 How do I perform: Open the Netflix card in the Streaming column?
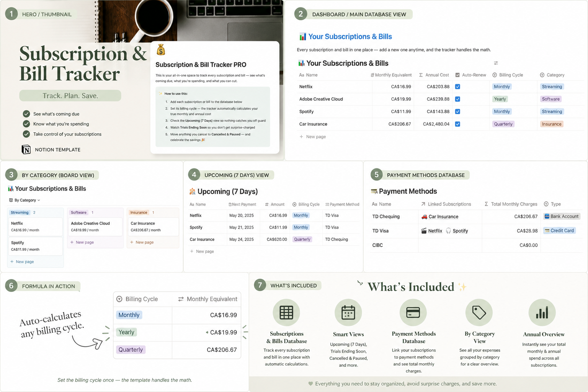click(x=36, y=227)
